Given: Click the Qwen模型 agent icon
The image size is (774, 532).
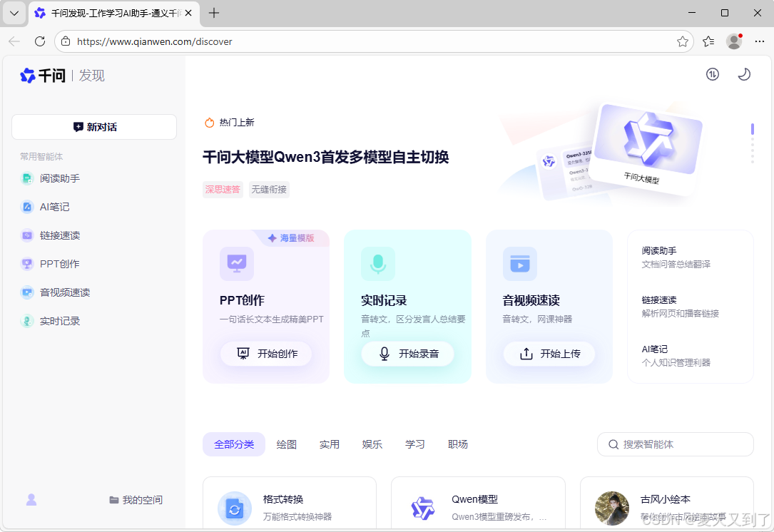Looking at the screenshot, I should tap(423, 508).
